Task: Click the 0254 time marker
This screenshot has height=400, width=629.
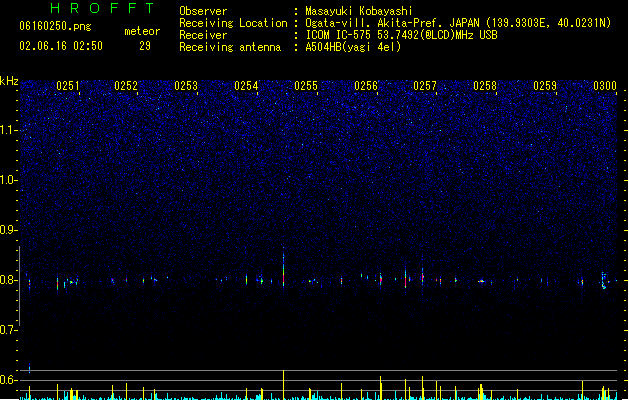Action: click(x=246, y=86)
